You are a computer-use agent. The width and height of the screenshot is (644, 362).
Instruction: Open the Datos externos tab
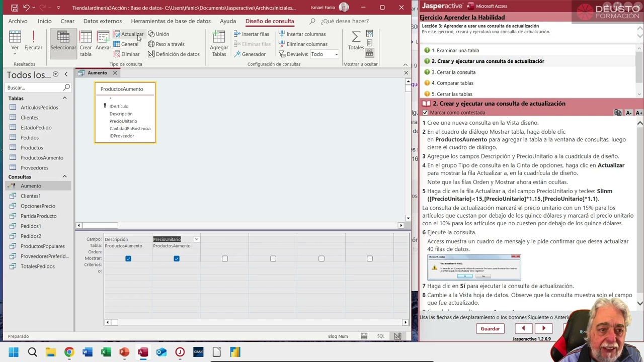tap(103, 21)
